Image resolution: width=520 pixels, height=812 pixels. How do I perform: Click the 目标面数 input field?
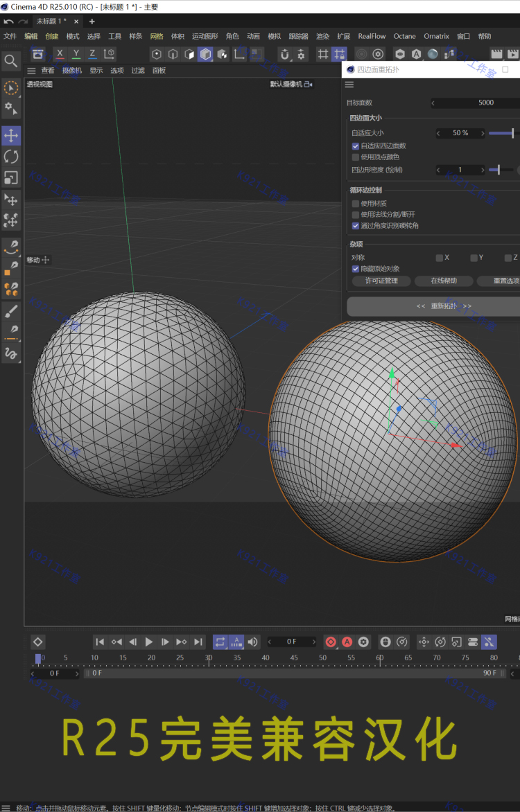[x=477, y=103]
